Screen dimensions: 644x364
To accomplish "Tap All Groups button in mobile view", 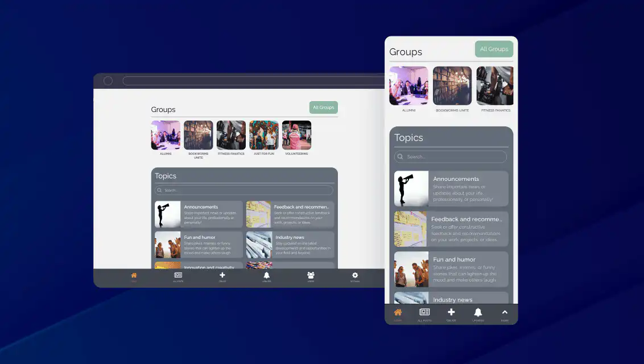I will pos(494,49).
